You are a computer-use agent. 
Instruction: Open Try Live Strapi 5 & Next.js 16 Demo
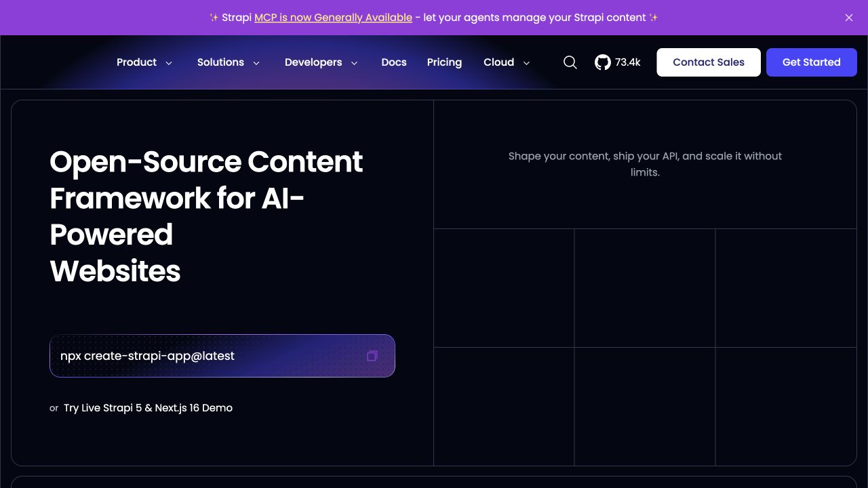[148, 408]
